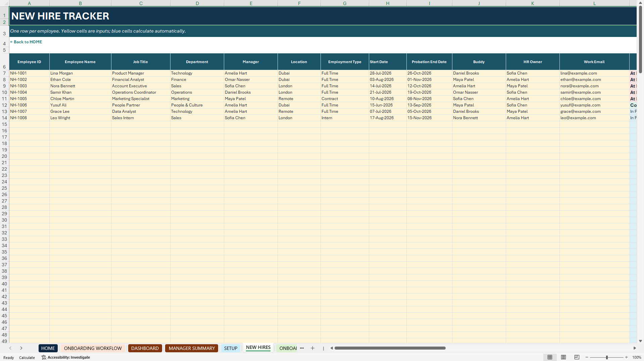The width and height of the screenshot is (644, 361).
Task: Adjust the zoom slider handle
Action: click(x=607, y=357)
